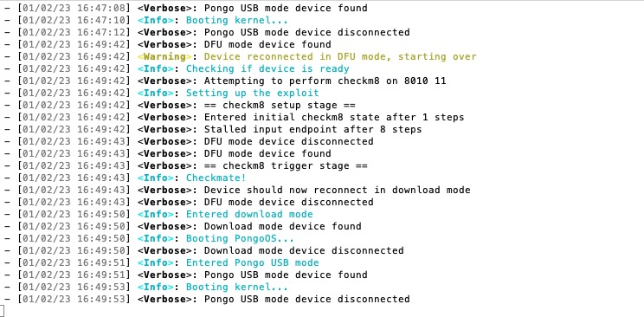This screenshot has width=644, height=317.
Task: Click the 'Booting PongoOS...' info message
Action: (240, 238)
